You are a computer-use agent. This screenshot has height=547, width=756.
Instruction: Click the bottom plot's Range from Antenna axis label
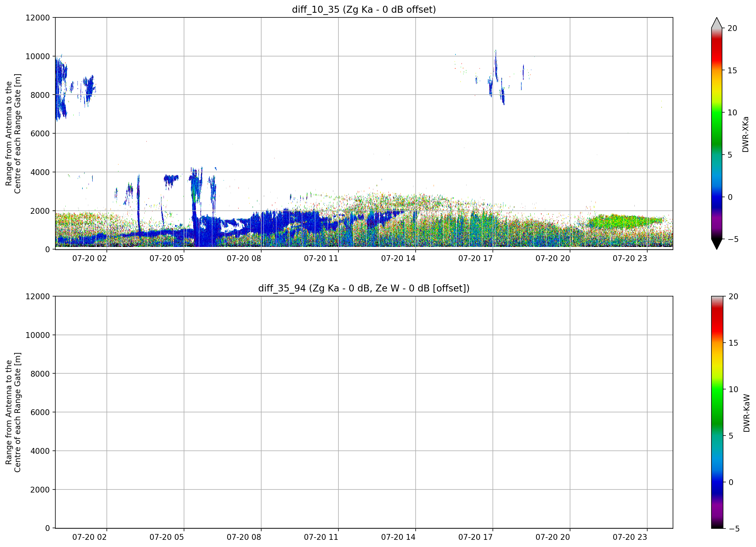click(13, 412)
